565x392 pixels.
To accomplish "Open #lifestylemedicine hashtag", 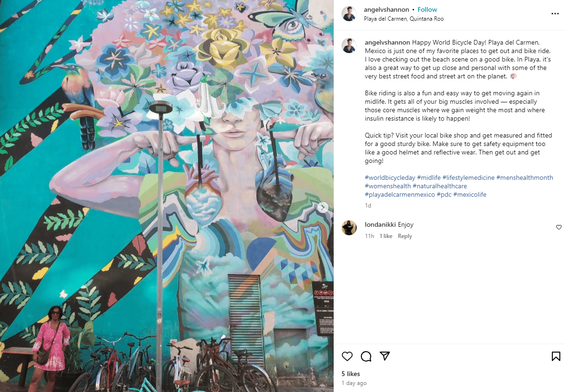I will [x=468, y=177].
